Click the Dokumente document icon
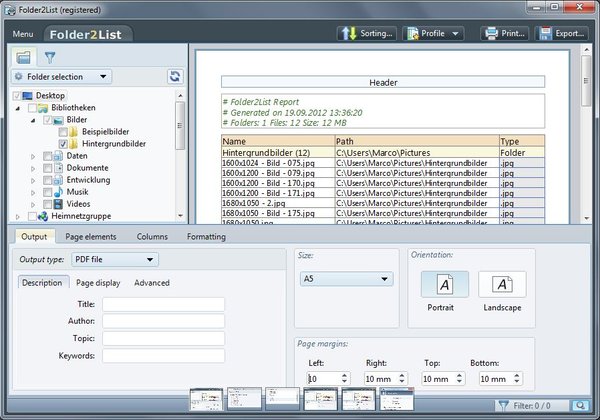Screen dimensions: 600x420 coord(58,168)
